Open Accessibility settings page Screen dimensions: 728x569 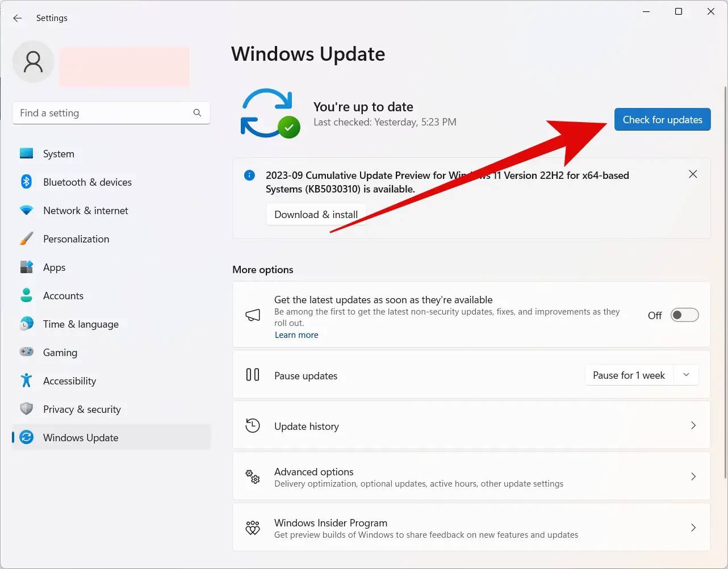point(69,381)
